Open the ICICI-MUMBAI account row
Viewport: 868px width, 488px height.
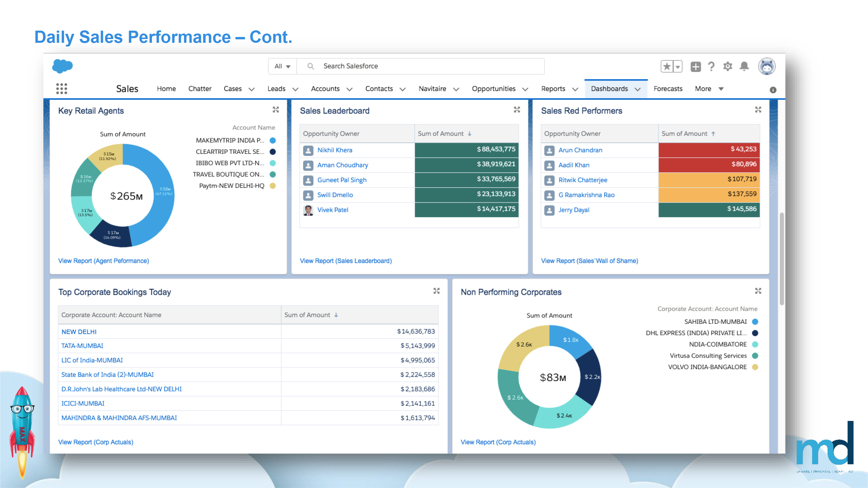click(x=82, y=404)
